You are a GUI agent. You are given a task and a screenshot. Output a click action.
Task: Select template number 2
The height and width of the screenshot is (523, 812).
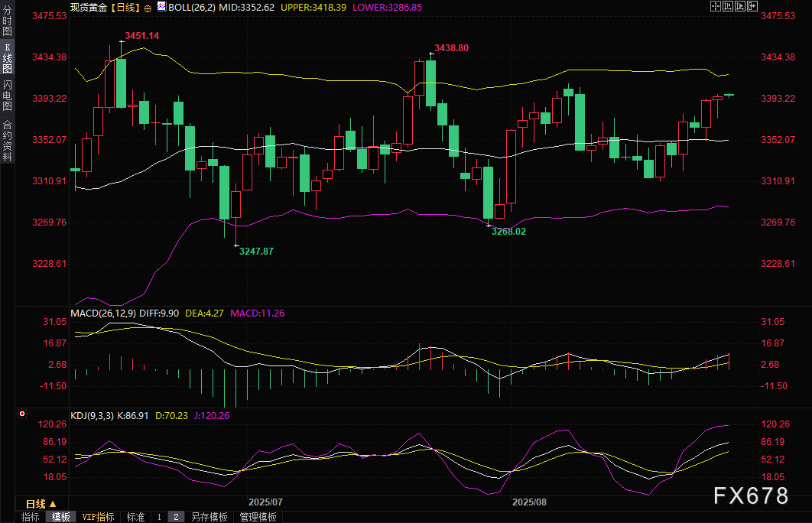click(175, 517)
